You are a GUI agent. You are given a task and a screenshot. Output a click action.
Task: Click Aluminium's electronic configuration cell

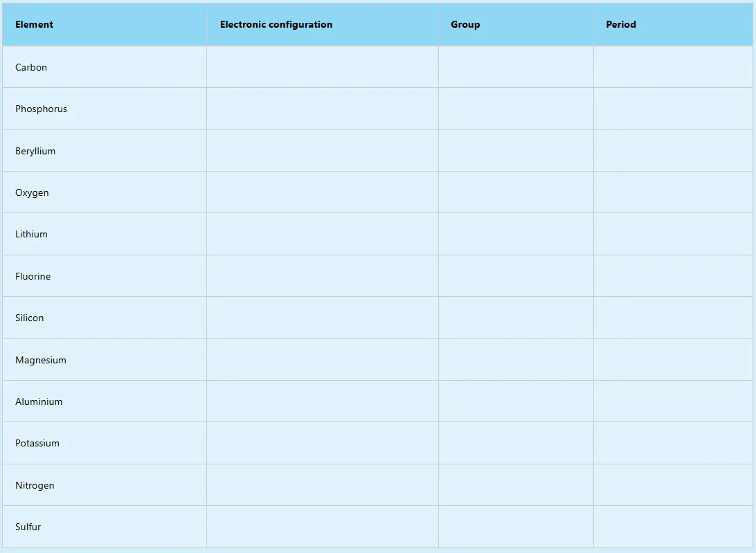click(323, 401)
